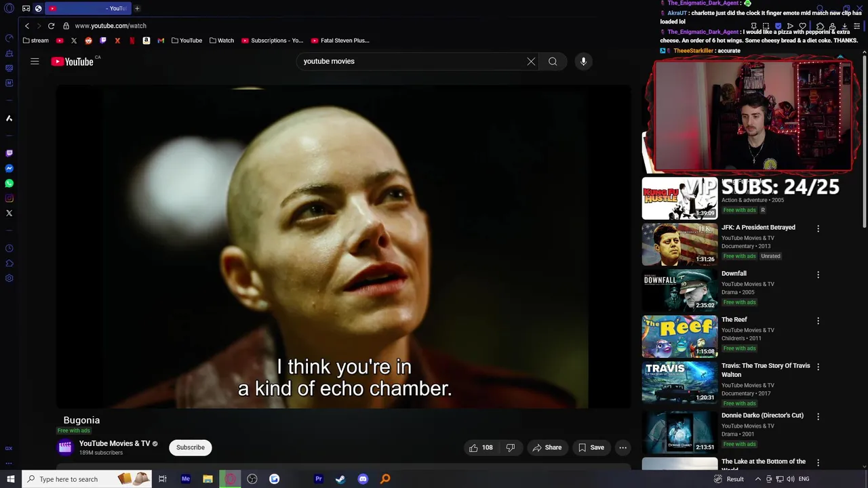The height and width of the screenshot is (488, 868).
Task: Open X in Opera sidebar
Action: pyautogui.click(x=9, y=213)
